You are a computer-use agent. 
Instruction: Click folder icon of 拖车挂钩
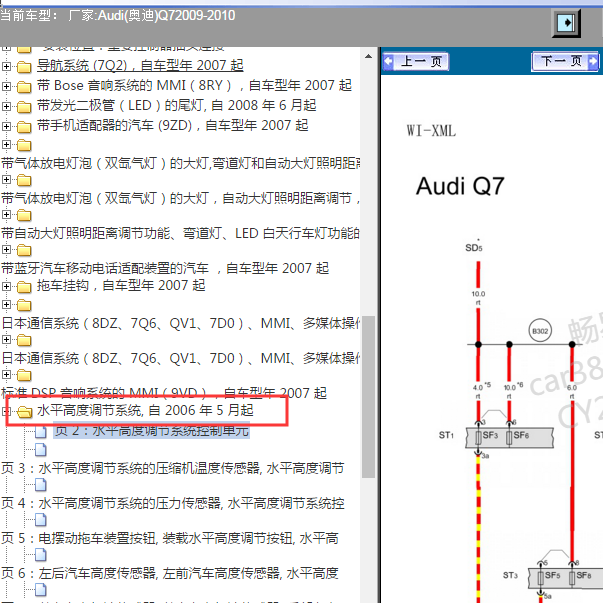point(24,287)
